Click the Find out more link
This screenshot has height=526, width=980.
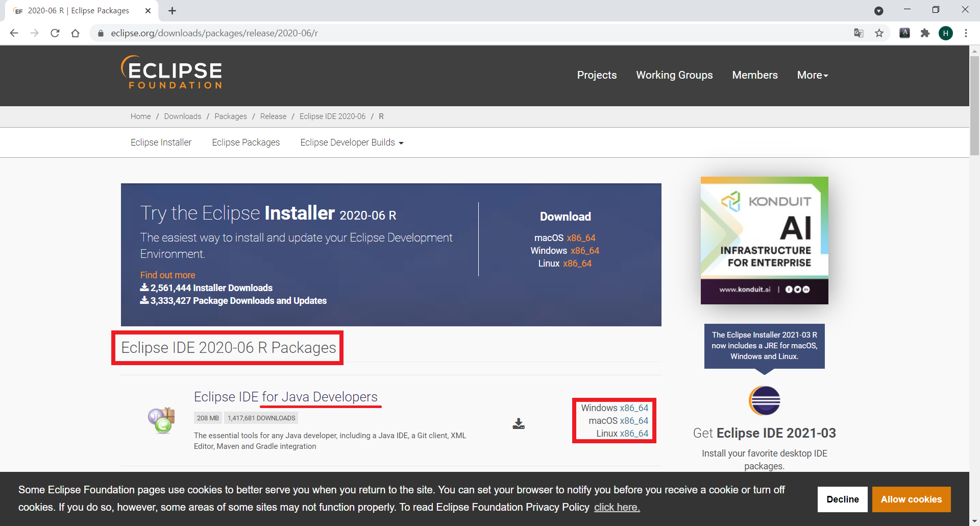click(167, 275)
